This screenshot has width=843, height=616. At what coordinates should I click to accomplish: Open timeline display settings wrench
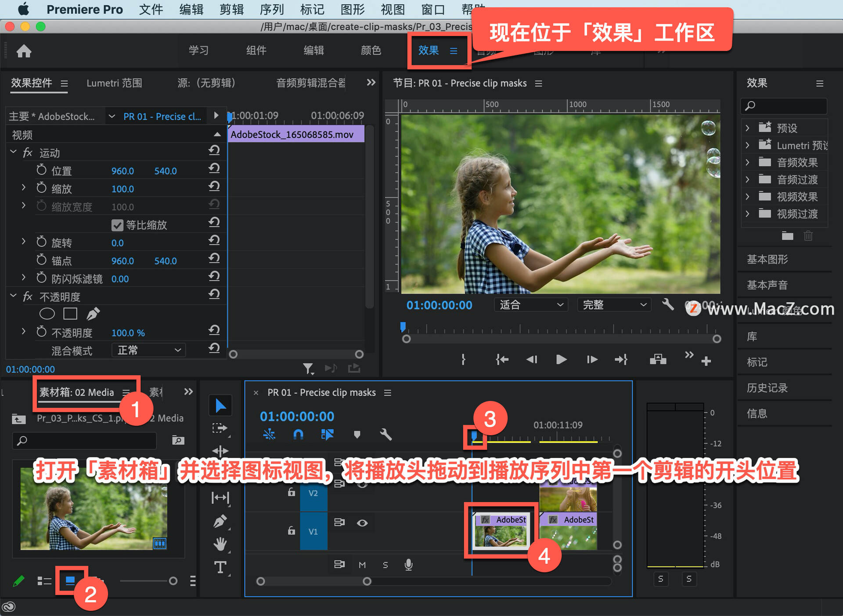385,434
